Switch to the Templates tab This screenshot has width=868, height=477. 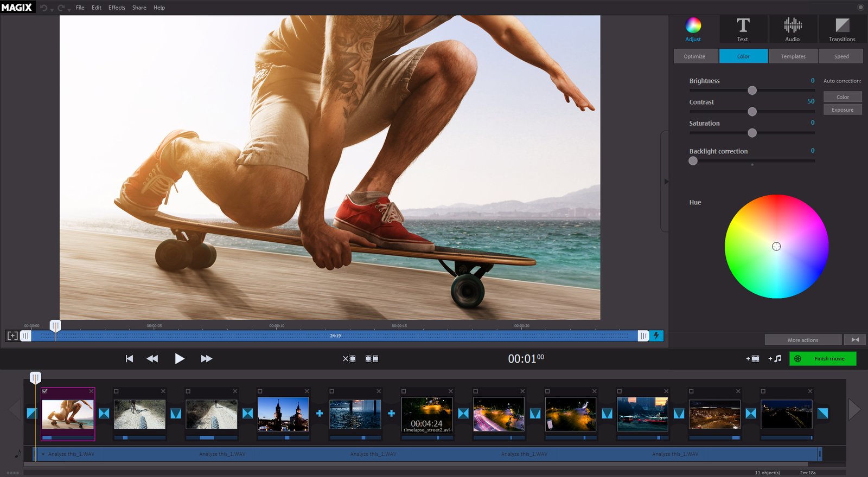point(793,56)
